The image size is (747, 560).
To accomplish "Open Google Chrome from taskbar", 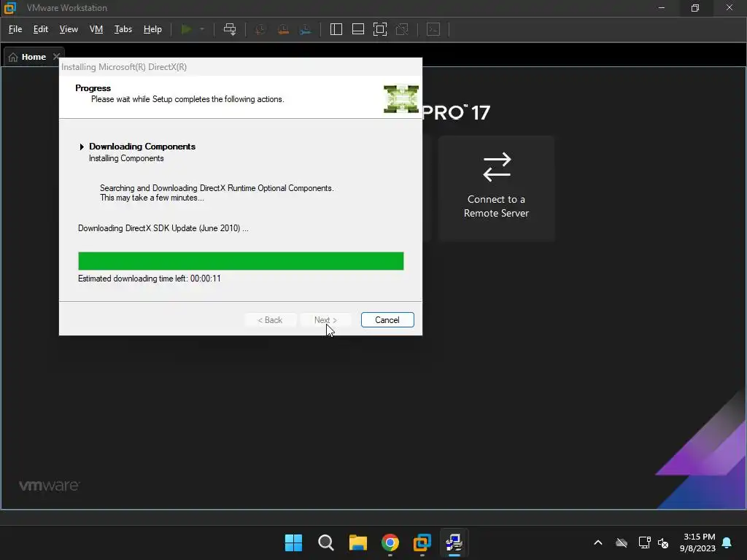I will click(390, 542).
